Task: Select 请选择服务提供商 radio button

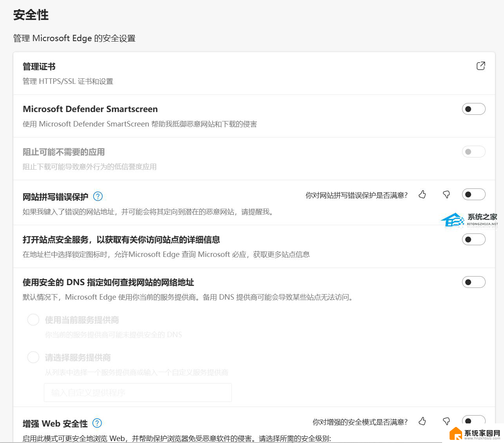Action: 33,357
